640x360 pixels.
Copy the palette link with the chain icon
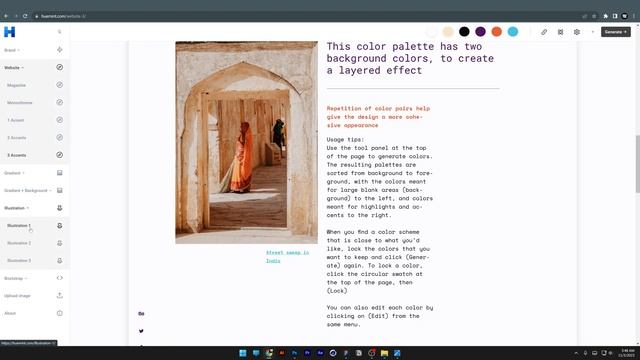[x=544, y=32]
